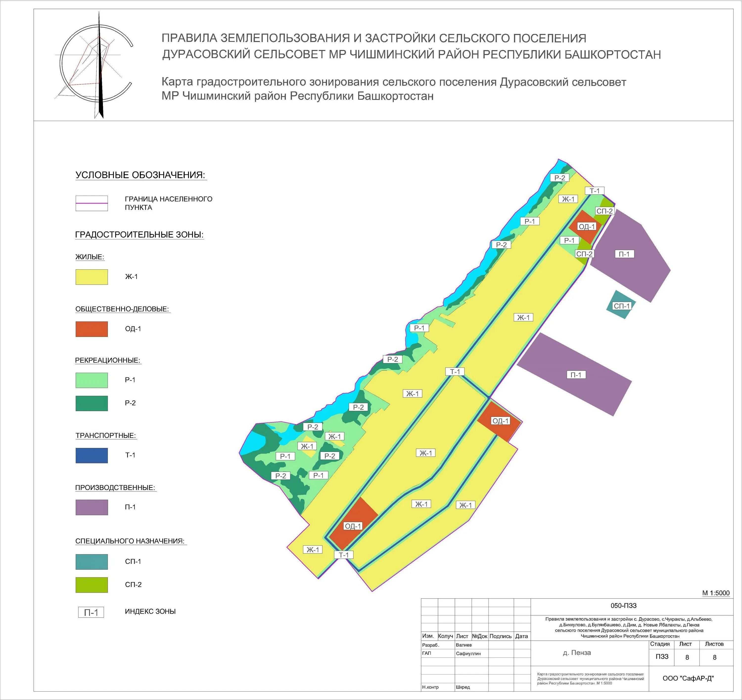742x700 pixels.
Task: Select the 'СПЕЦИАЛЬНОГО НАЗНАЧЕНИЯ:' legend heading
Action: tap(130, 541)
